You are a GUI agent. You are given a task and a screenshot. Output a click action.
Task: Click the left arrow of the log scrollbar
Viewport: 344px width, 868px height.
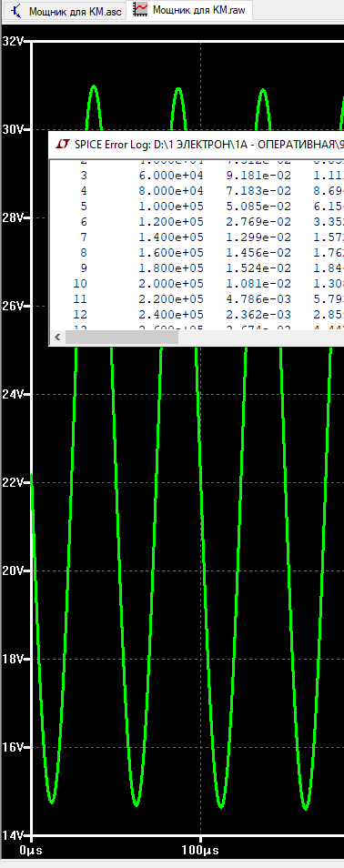click(57, 338)
